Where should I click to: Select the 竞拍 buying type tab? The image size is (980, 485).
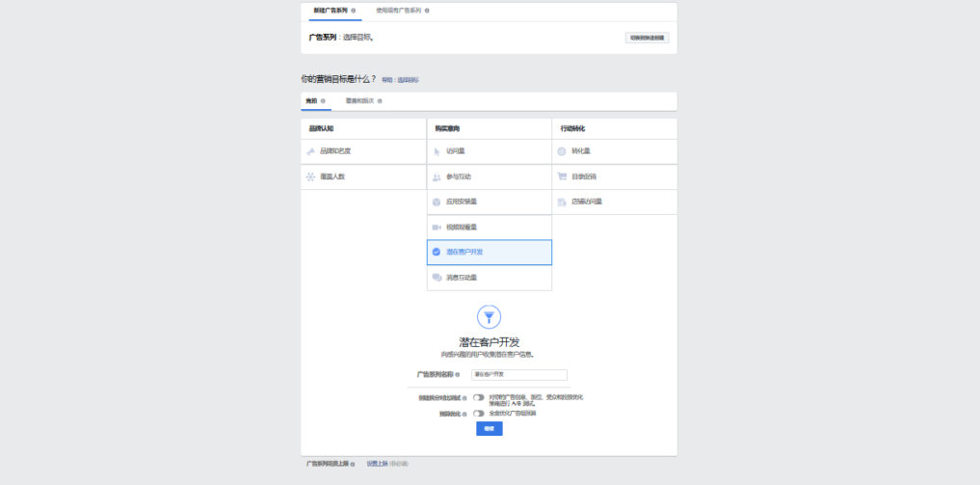(311, 100)
